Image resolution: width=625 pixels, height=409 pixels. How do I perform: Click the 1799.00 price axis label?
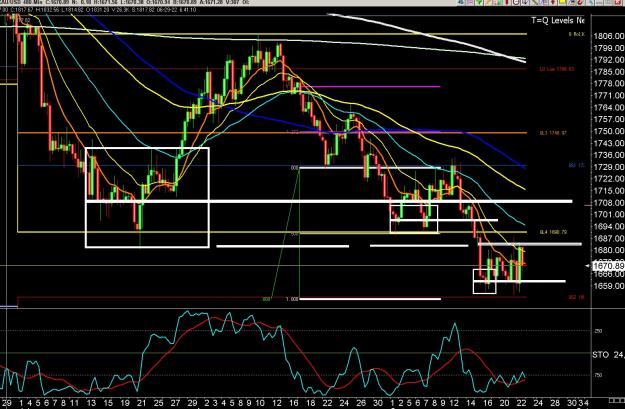(609, 48)
